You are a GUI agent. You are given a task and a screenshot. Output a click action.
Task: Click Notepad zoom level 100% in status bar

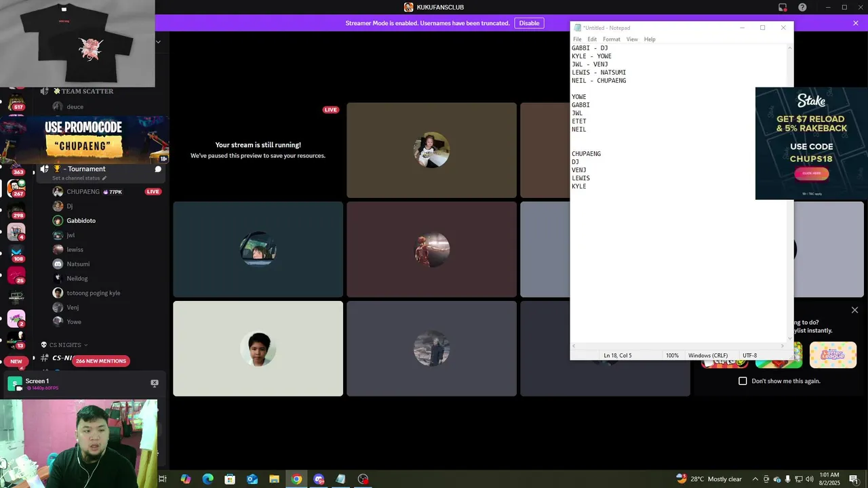(672, 355)
